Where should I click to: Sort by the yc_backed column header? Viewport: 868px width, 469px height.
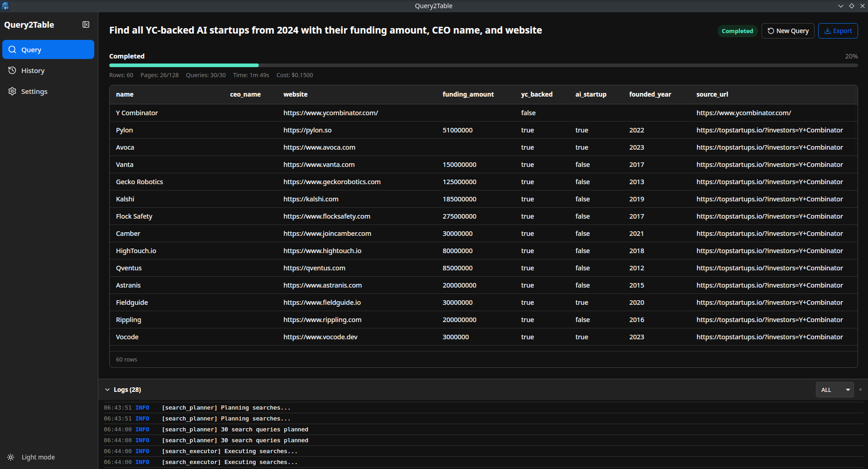tap(537, 94)
